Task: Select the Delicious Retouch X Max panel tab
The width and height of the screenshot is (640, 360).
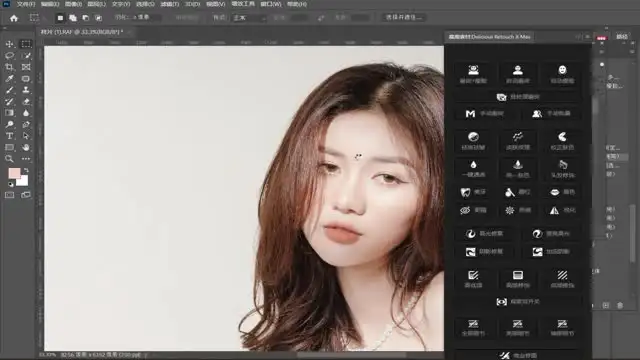Action: [489, 37]
